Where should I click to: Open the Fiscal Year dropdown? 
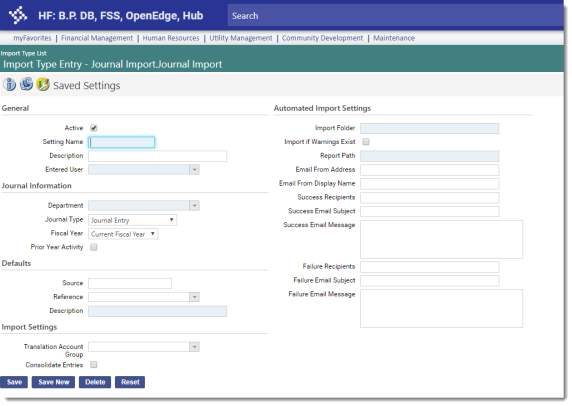pyautogui.click(x=123, y=234)
